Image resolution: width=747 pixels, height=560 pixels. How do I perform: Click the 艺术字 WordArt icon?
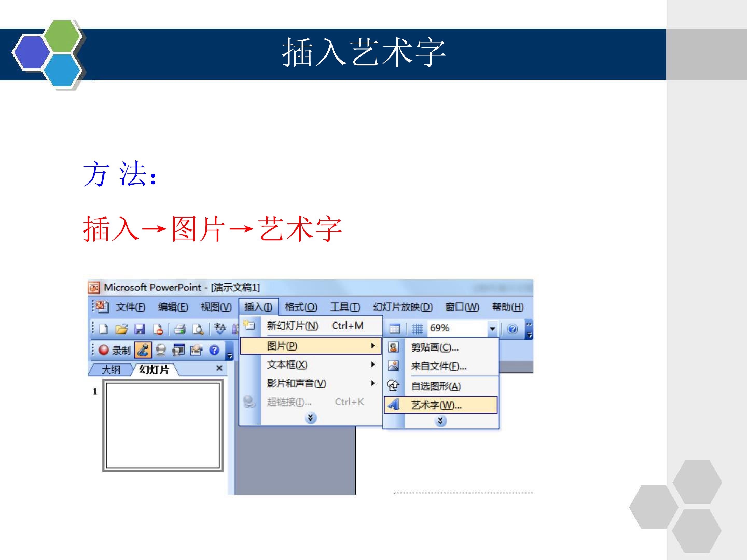(393, 404)
